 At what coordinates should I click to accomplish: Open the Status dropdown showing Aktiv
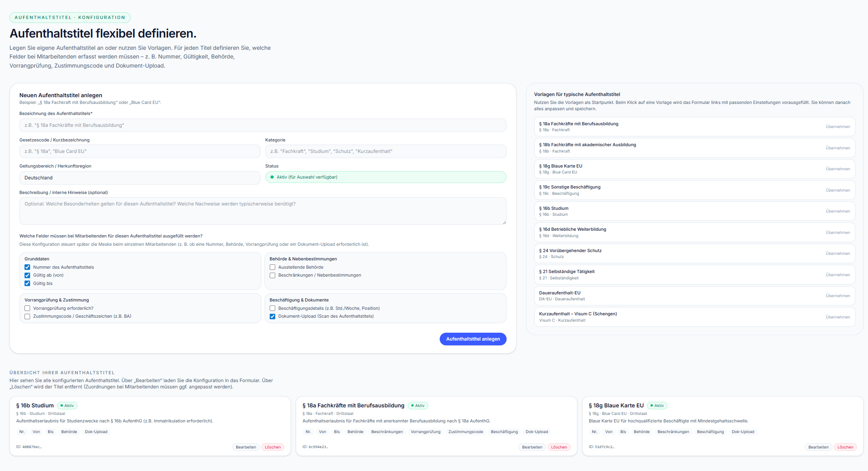click(x=385, y=177)
